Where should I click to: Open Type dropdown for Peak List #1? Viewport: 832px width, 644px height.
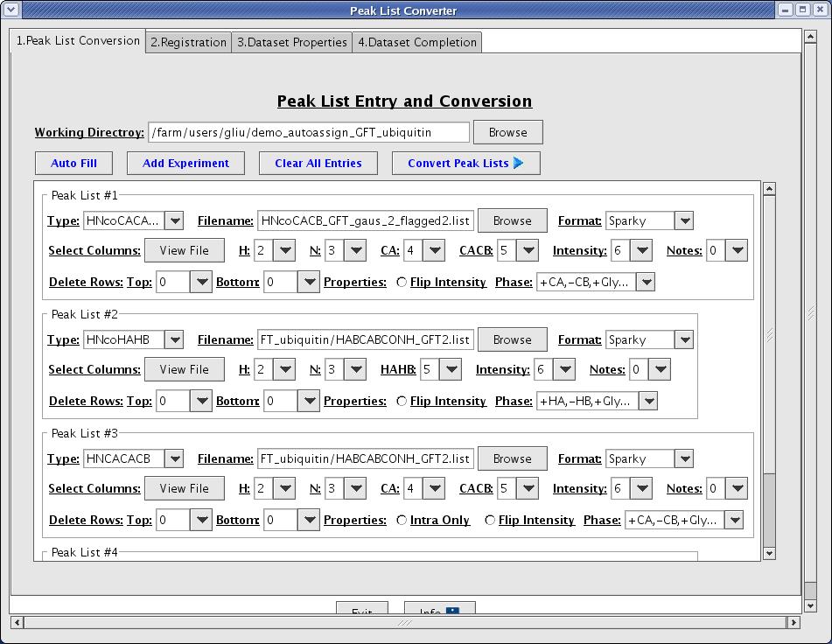coord(173,221)
